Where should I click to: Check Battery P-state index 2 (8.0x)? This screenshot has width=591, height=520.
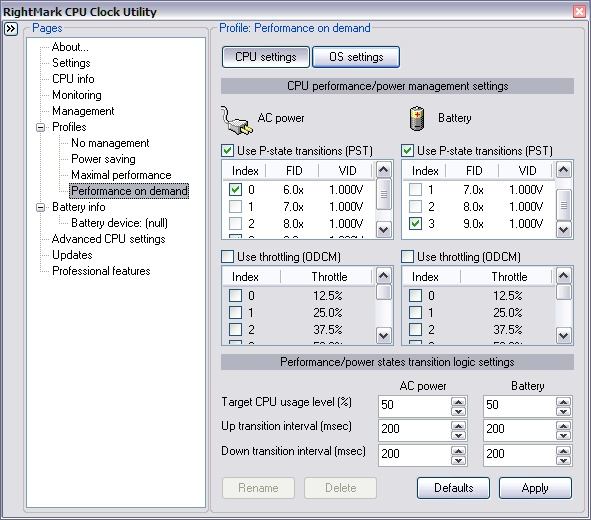pos(415,206)
